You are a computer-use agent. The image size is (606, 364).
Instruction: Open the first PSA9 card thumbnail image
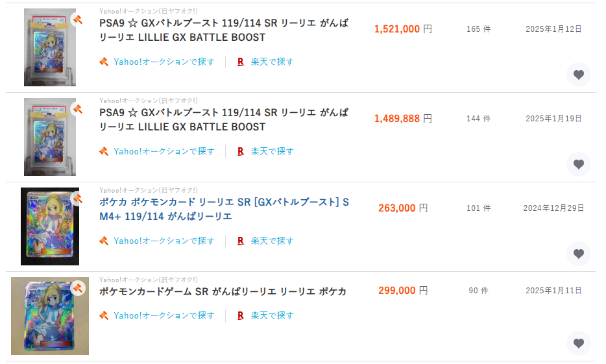[49, 49]
